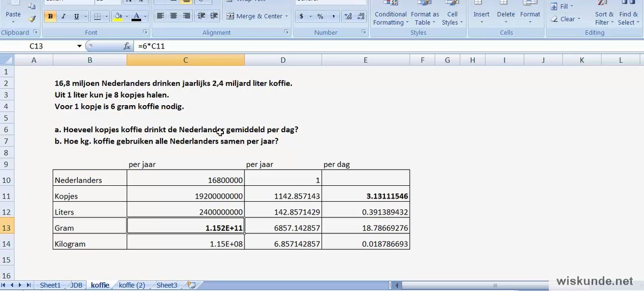This screenshot has height=291, width=644.
Task: Open Alignment dialog launcher
Action: (286, 32)
